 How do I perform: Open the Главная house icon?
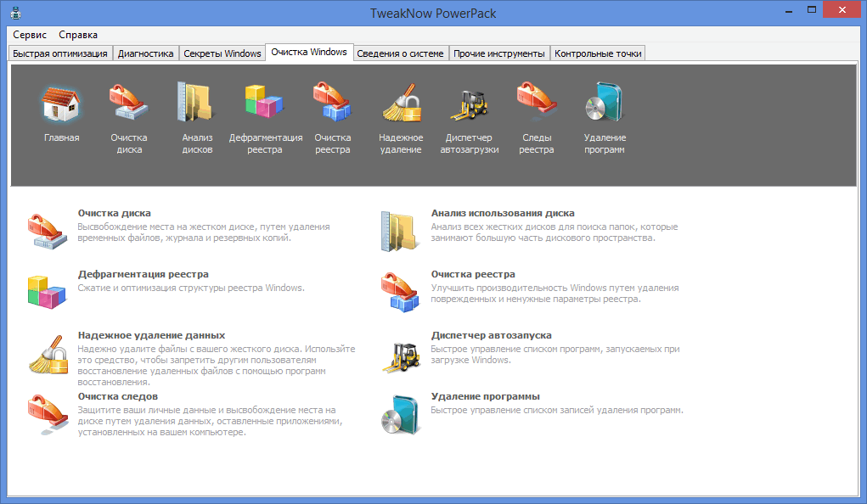(x=61, y=104)
